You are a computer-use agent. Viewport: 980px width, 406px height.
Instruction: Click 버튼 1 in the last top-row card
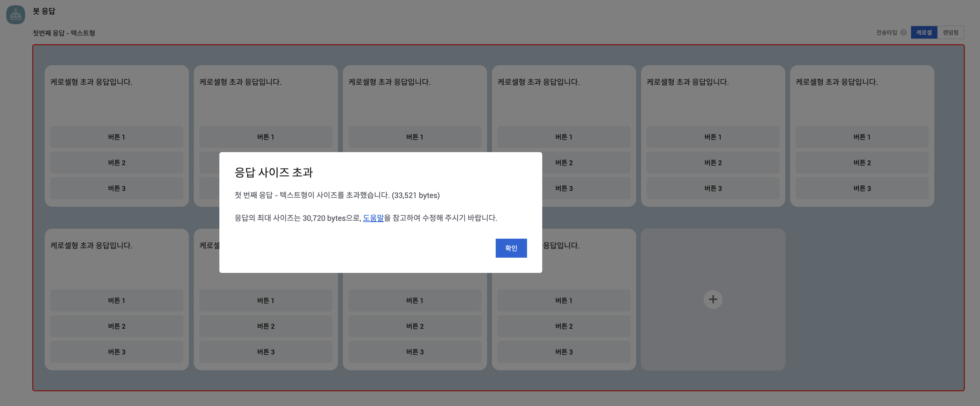[862, 137]
